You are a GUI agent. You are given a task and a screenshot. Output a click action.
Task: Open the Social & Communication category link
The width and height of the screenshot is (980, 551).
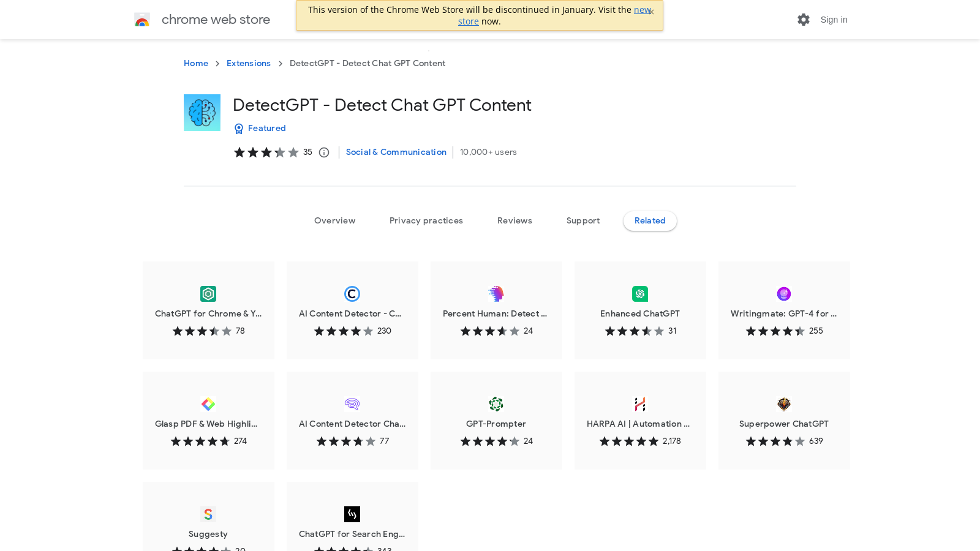[396, 152]
